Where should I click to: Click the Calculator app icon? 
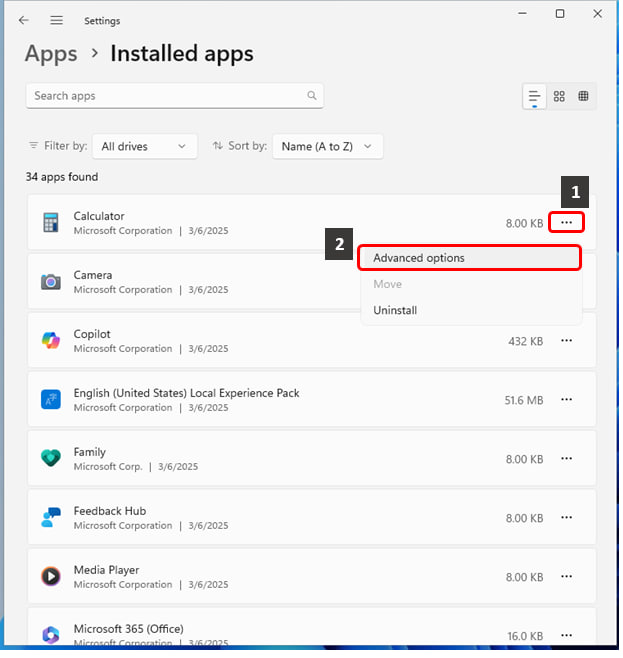click(51, 222)
